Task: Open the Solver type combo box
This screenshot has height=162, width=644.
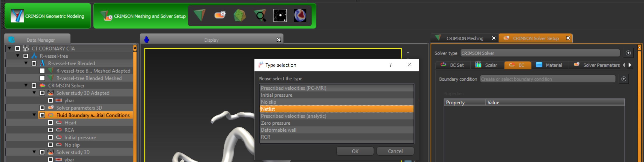Action: 540,53
